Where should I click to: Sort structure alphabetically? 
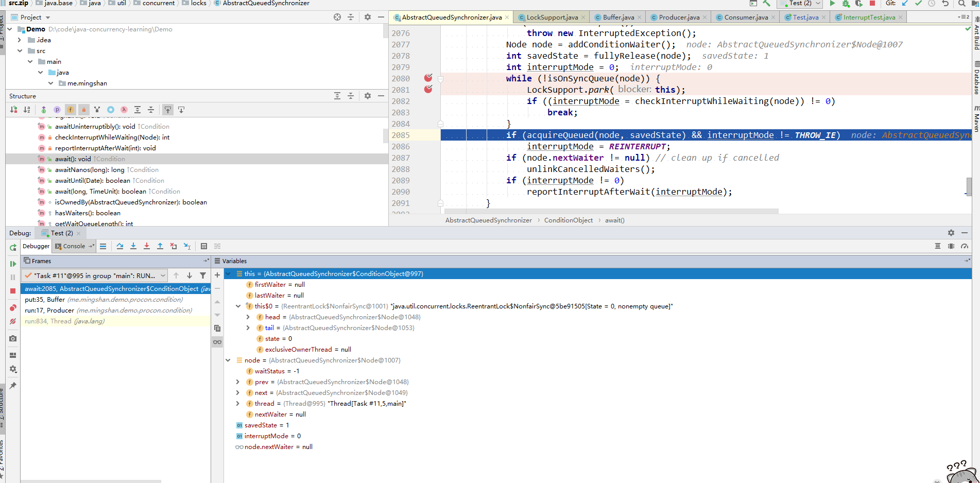click(x=27, y=110)
